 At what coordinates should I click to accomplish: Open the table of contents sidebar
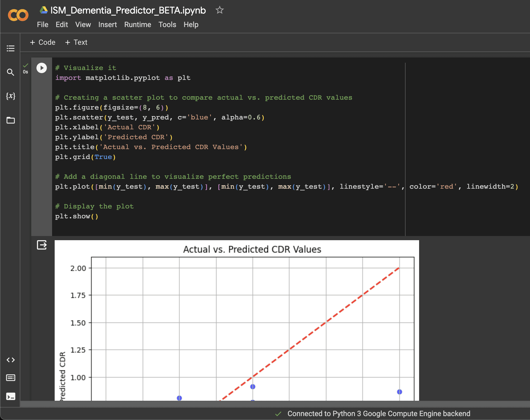click(10, 48)
